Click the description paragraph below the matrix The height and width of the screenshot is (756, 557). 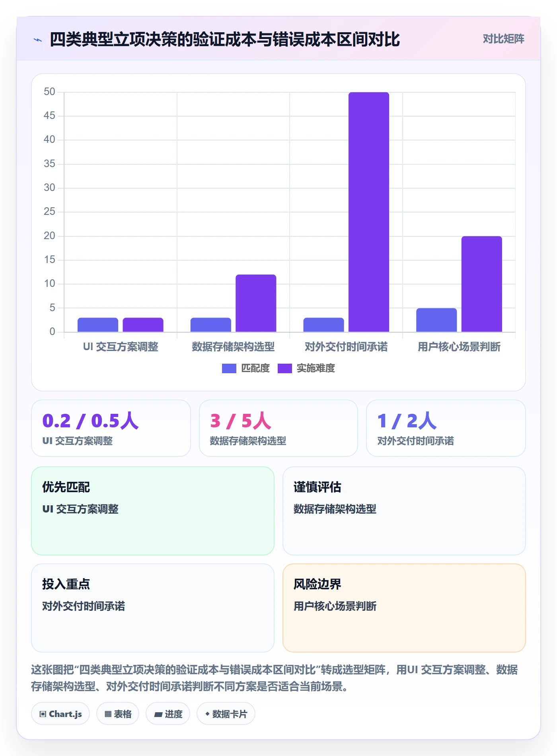[275, 678]
